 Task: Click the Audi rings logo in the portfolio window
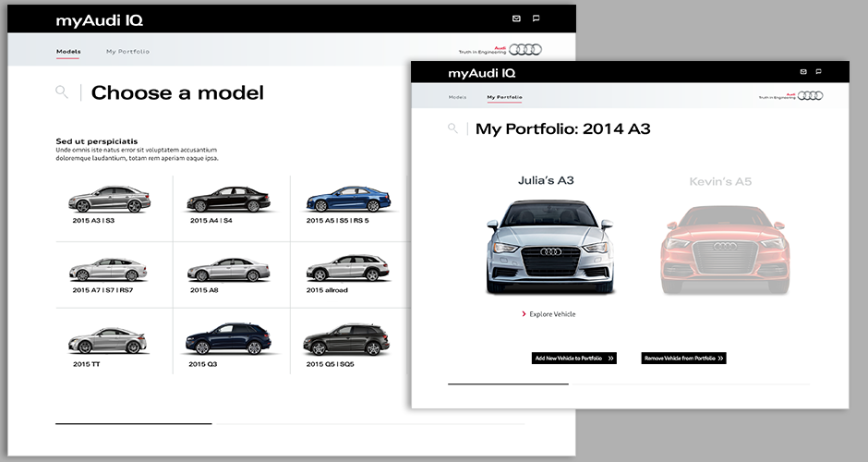click(810, 96)
